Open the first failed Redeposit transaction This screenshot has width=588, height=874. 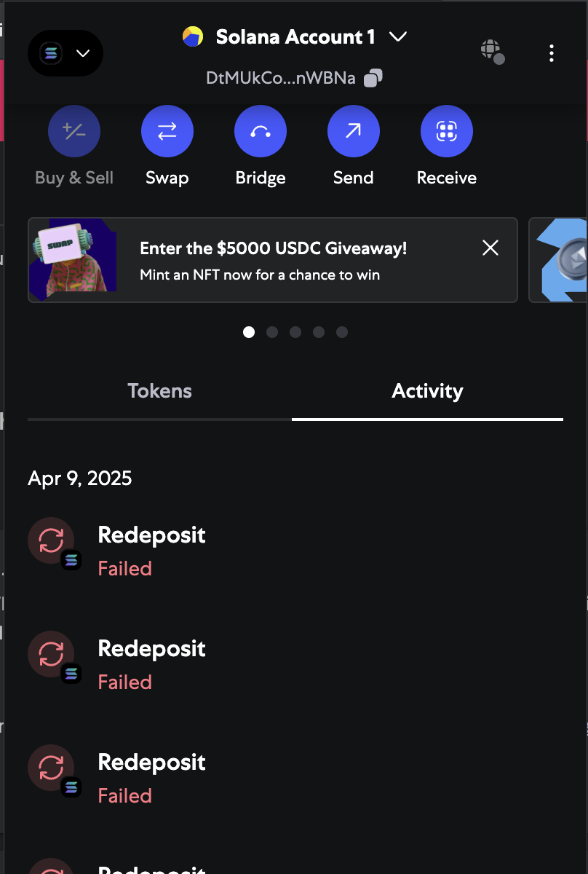tap(295, 551)
